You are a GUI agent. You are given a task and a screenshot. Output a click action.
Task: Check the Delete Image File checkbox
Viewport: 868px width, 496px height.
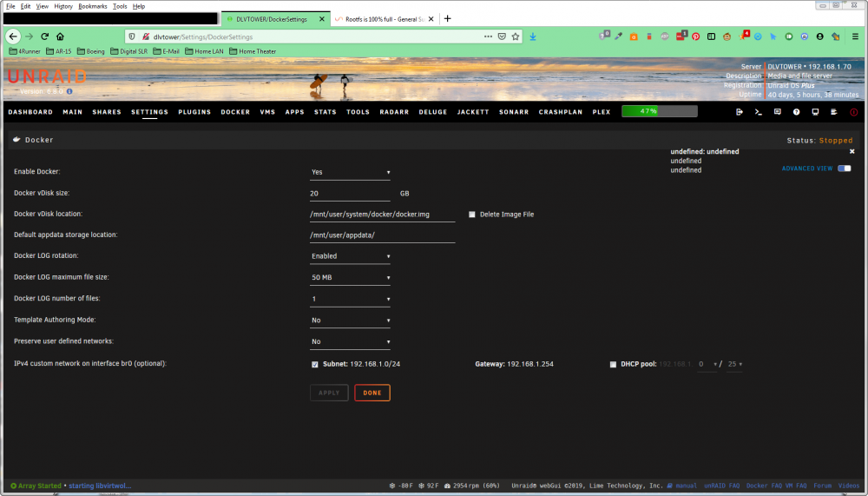click(x=471, y=215)
